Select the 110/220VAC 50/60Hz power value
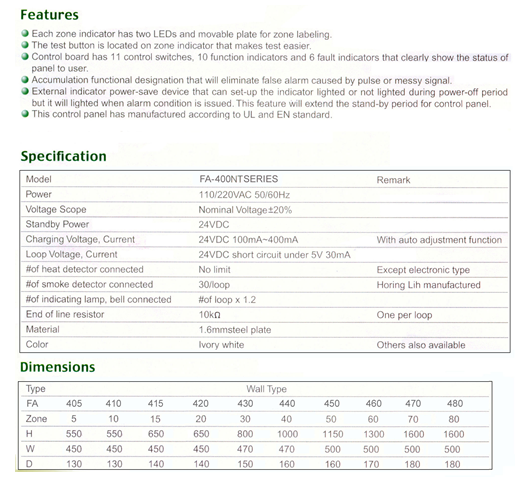The width and height of the screenshot is (526, 483). [244, 195]
